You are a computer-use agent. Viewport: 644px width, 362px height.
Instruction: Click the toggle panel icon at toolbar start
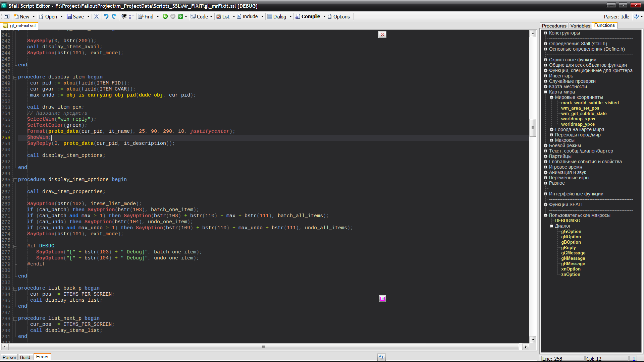coord(6,16)
